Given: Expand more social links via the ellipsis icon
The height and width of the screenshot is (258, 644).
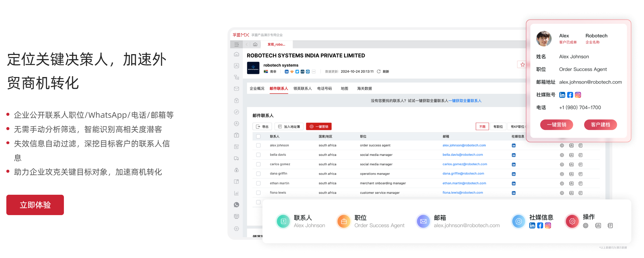Looking at the screenshot, I should point(313,72).
